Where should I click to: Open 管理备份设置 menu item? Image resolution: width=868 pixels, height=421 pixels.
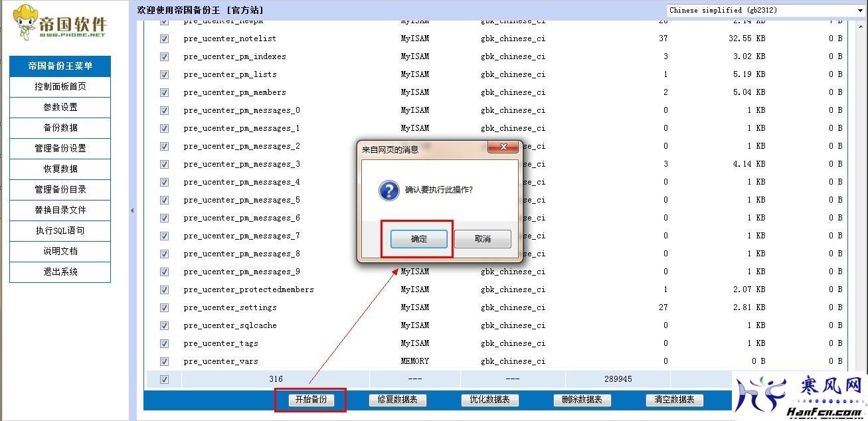[x=60, y=149]
